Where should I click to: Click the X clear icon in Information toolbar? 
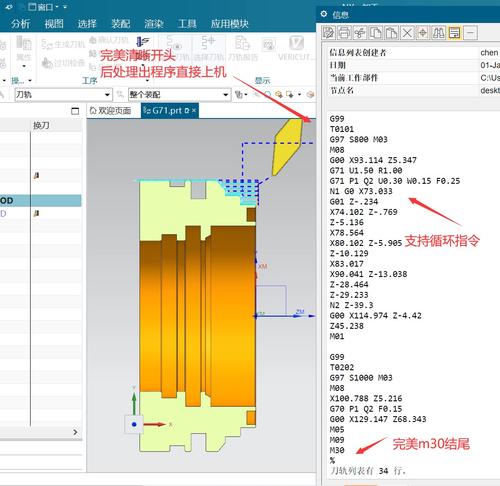click(x=407, y=33)
